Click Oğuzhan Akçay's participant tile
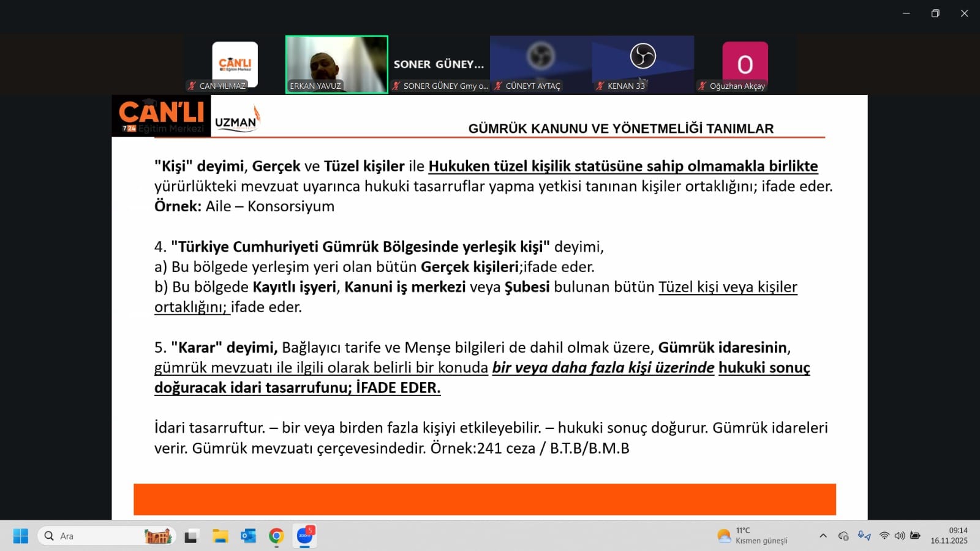The height and width of the screenshot is (551, 980). 745,64
